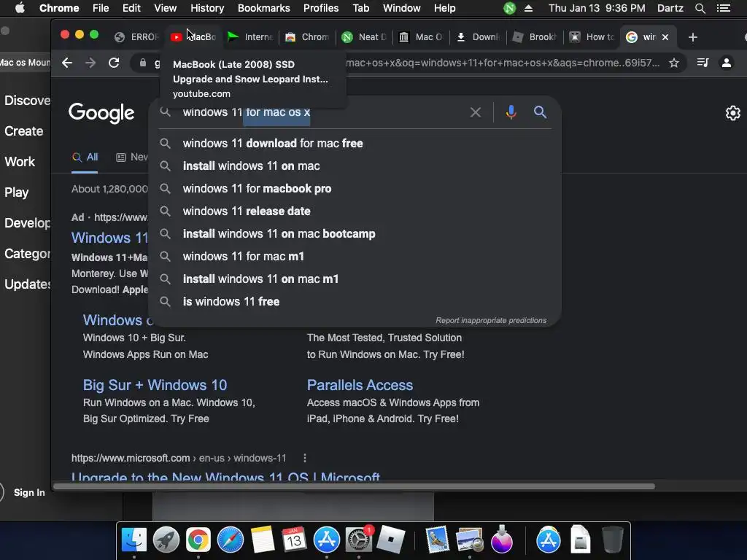This screenshot has width=747, height=560.
Task: Open System Preferences from the Dock
Action: coord(358,540)
